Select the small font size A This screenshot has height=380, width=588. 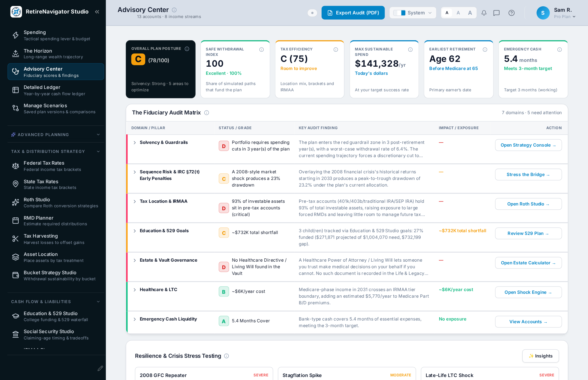coord(447,13)
